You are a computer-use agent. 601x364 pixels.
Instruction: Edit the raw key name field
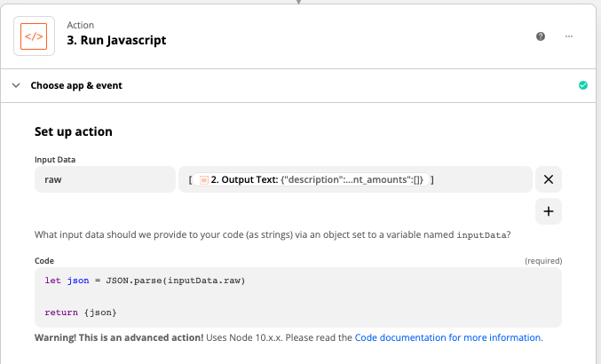(105, 179)
